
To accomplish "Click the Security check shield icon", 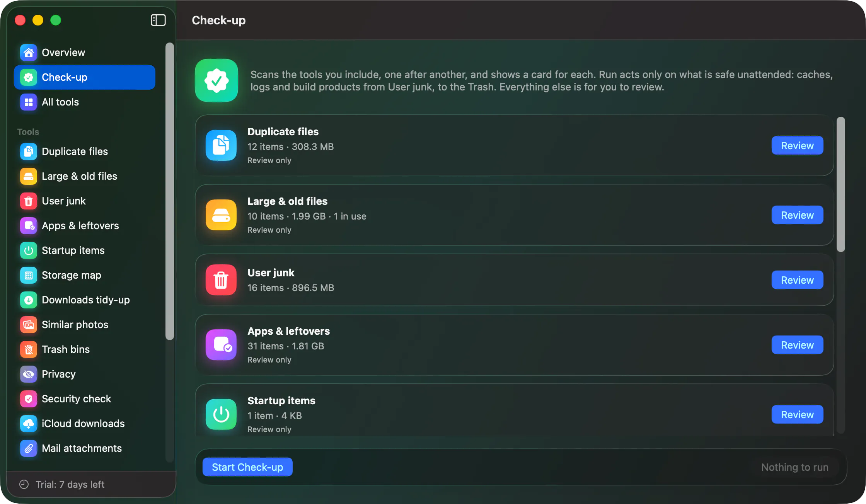I will [x=29, y=399].
